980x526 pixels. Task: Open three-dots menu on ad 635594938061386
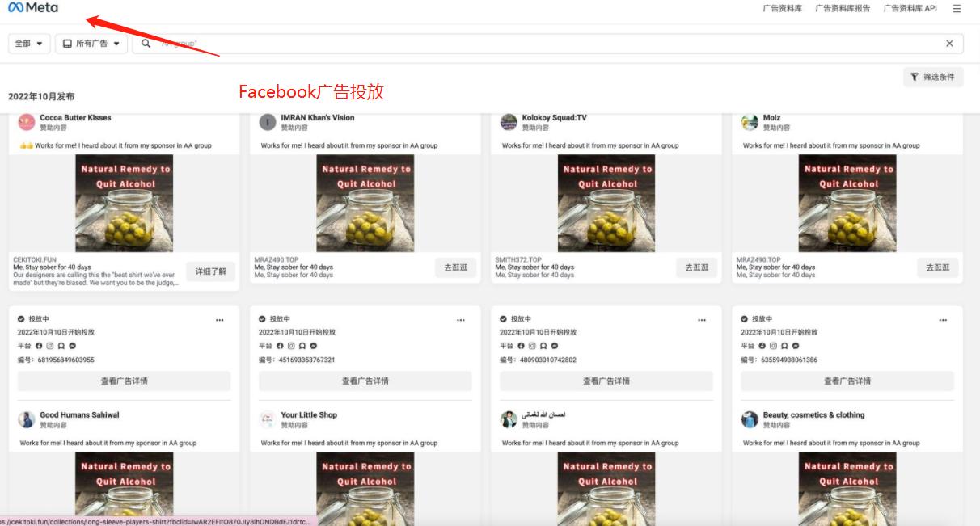(943, 320)
